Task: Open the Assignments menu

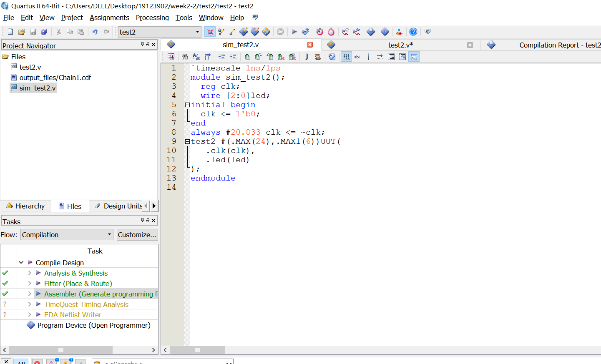Action: (x=109, y=18)
